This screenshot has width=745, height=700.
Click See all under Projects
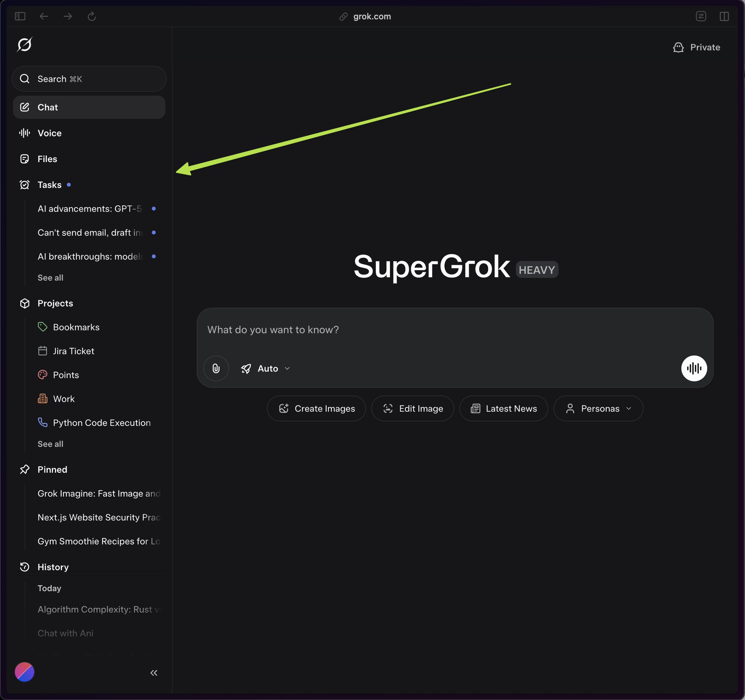(50, 444)
